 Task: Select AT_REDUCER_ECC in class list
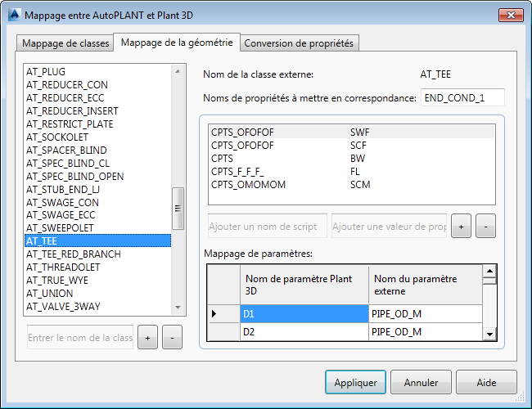click(x=97, y=98)
